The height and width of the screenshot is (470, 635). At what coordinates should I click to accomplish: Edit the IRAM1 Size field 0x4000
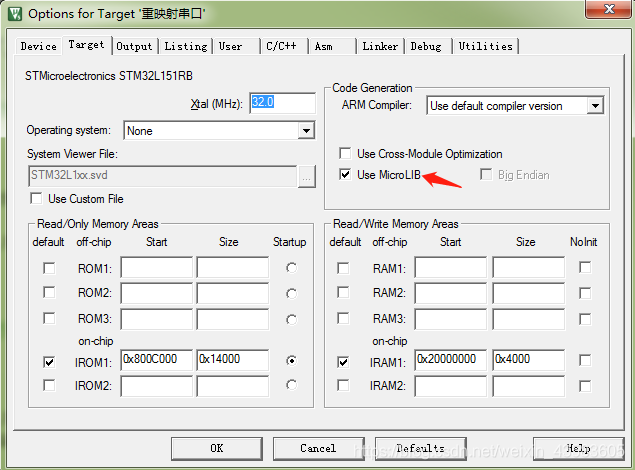(528, 360)
